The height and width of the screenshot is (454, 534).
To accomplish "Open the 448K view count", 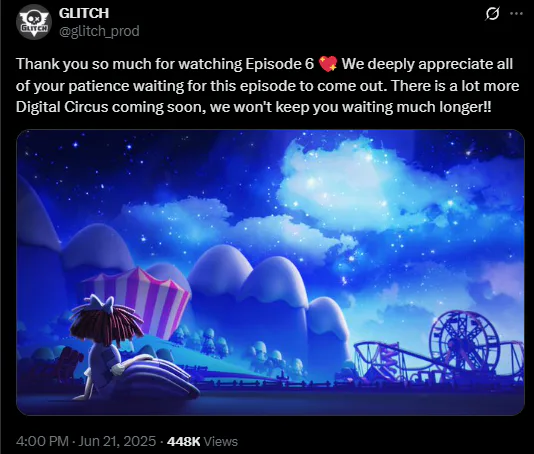I will (184, 442).
